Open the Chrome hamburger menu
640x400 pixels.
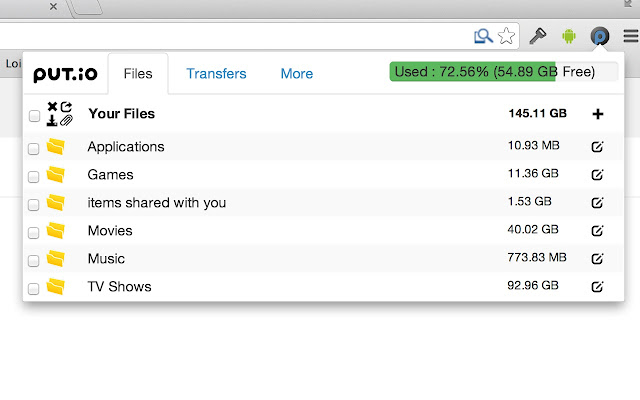631,36
